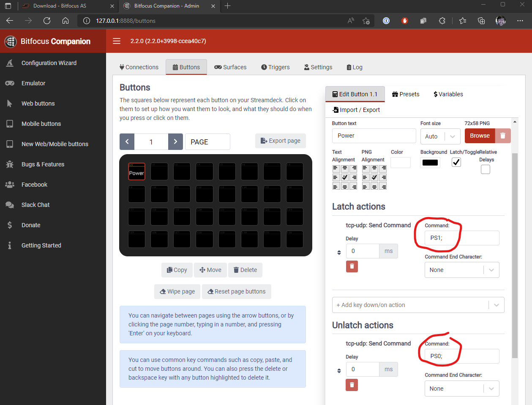The image size is (532, 405).
Task: Set Text Alignment to center-middle
Action: point(345,177)
